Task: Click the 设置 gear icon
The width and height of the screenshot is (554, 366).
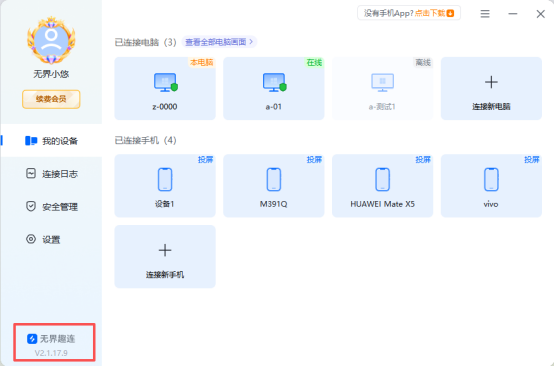Action: pos(31,239)
